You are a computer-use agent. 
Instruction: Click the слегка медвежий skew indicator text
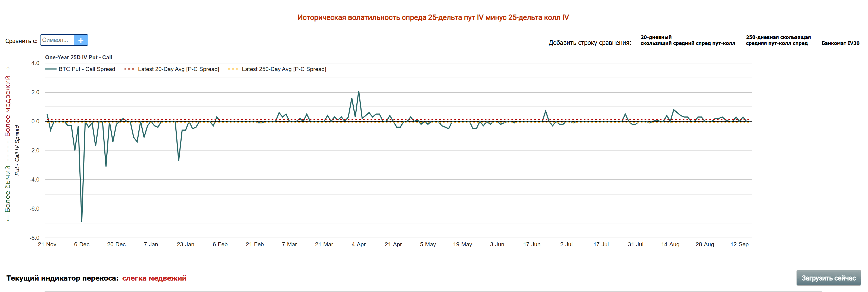coord(154,278)
